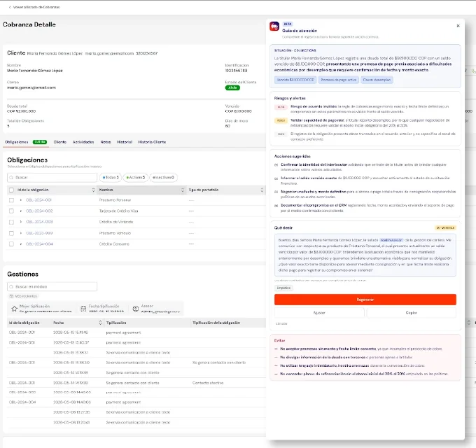
Task: Click the IA-VERIFICA badge
Action: pyautogui.click(x=445, y=227)
